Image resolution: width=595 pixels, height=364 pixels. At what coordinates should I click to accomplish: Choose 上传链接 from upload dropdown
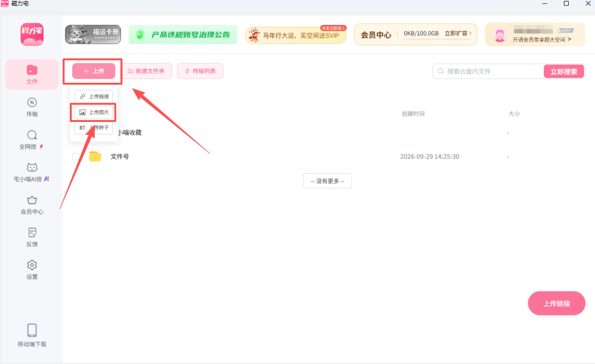click(94, 97)
